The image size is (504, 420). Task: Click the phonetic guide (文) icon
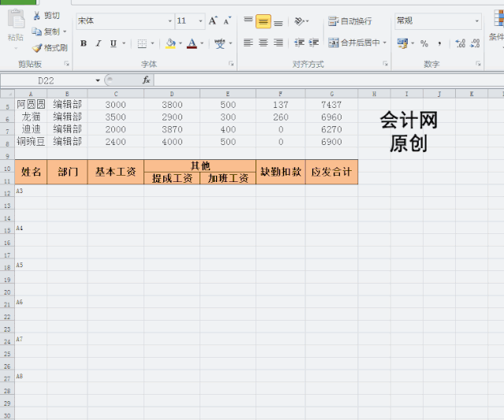point(219,43)
